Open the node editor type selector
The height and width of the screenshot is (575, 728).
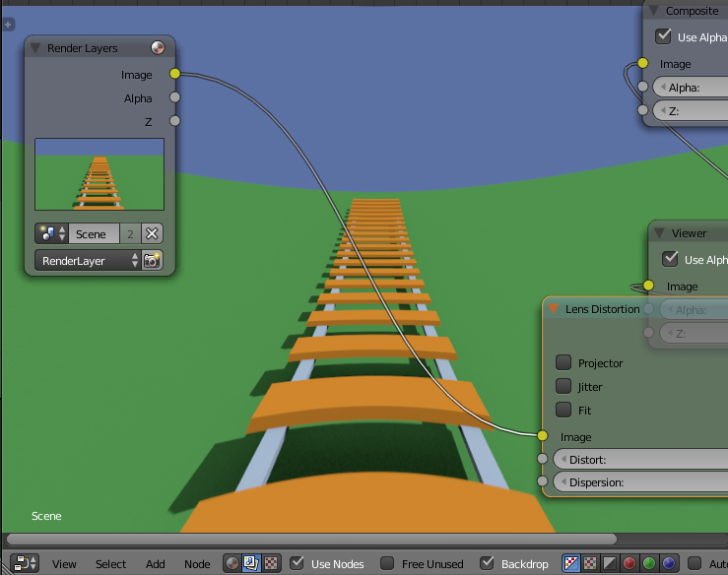[25, 563]
